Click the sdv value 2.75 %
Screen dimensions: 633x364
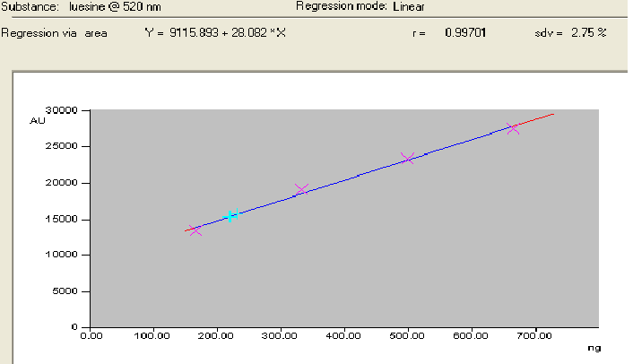tap(588, 32)
